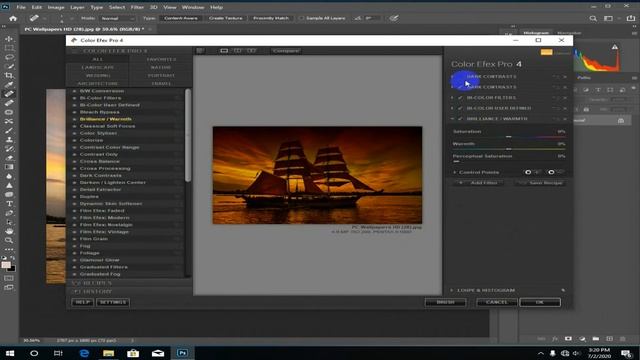Select the Gradient tool
This screenshot has height=360, width=640.
pos(9,167)
